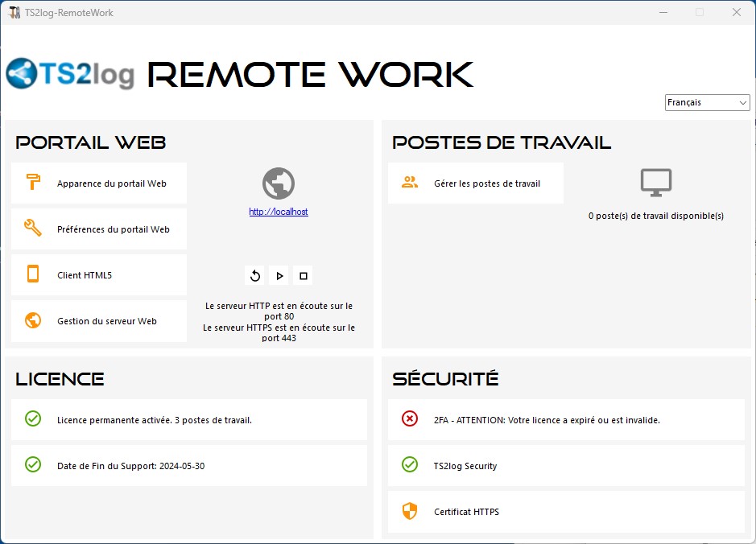Click the green check icon beside Date de Fin
This screenshot has height=544, width=756.
coord(33,464)
